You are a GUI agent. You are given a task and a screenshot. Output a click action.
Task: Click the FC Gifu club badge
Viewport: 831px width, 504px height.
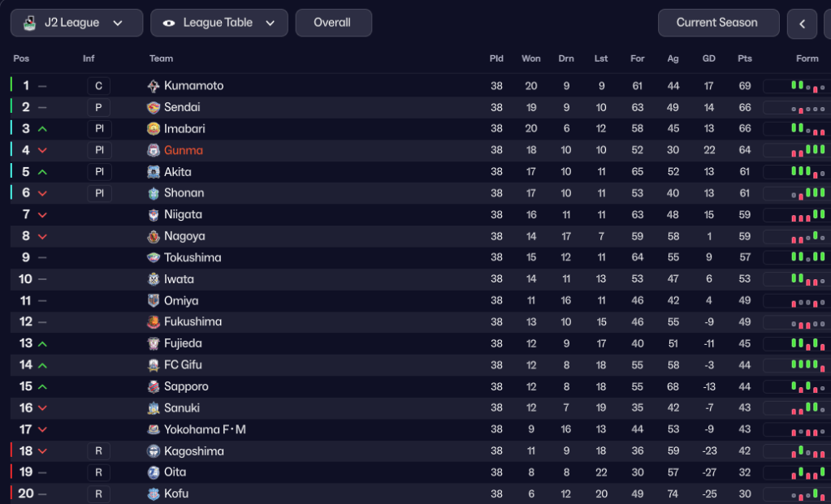click(x=154, y=365)
